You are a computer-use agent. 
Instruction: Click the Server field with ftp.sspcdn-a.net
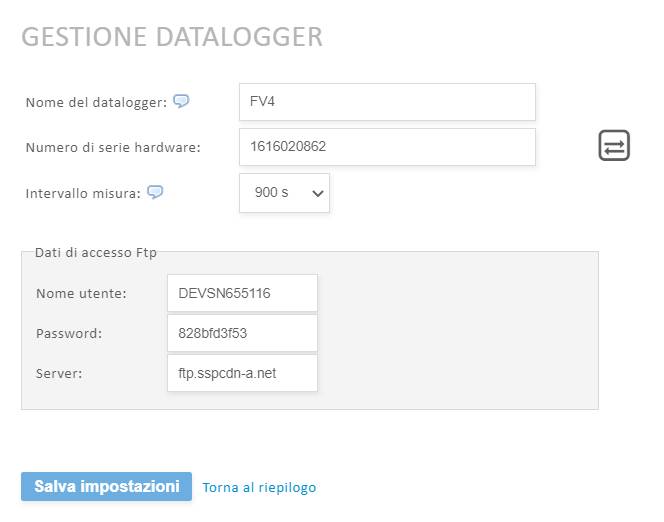coord(242,373)
